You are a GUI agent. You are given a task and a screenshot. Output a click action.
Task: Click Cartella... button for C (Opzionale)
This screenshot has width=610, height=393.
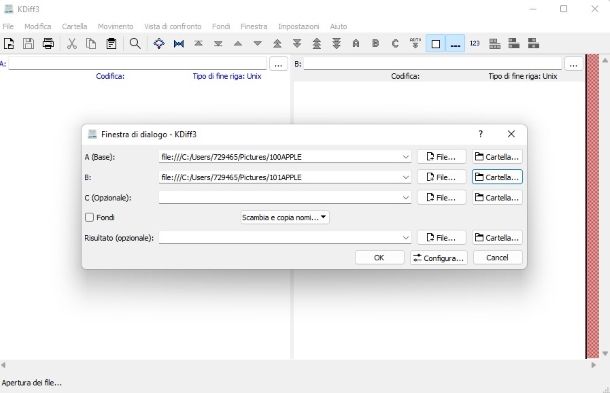coord(497,198)
